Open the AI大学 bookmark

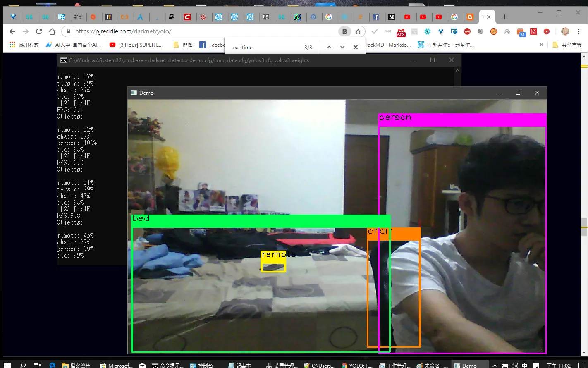[73, 45]
